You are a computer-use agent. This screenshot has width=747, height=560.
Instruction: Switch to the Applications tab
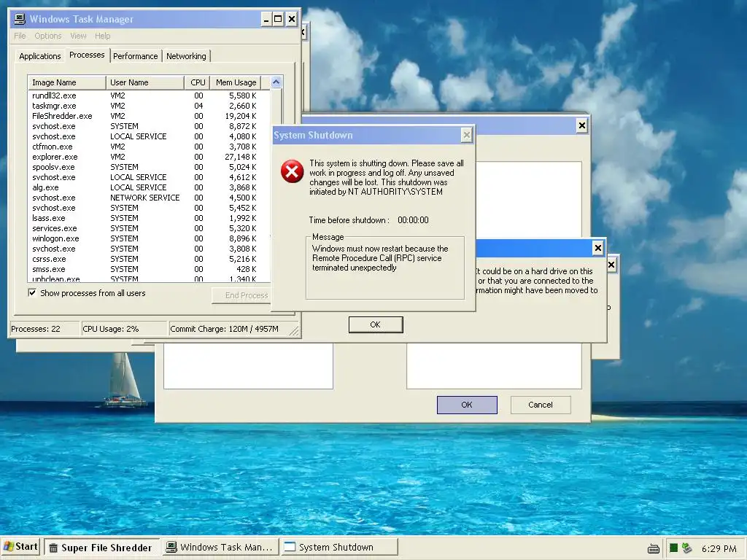(x=40, y=56)
